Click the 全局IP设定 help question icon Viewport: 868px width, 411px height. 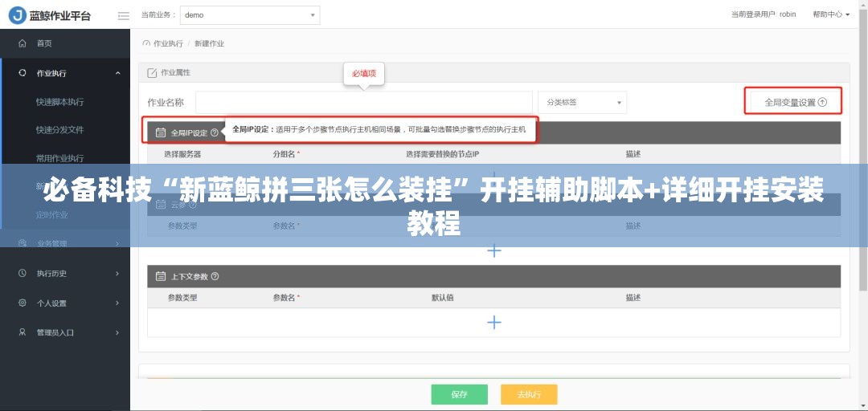215,132
